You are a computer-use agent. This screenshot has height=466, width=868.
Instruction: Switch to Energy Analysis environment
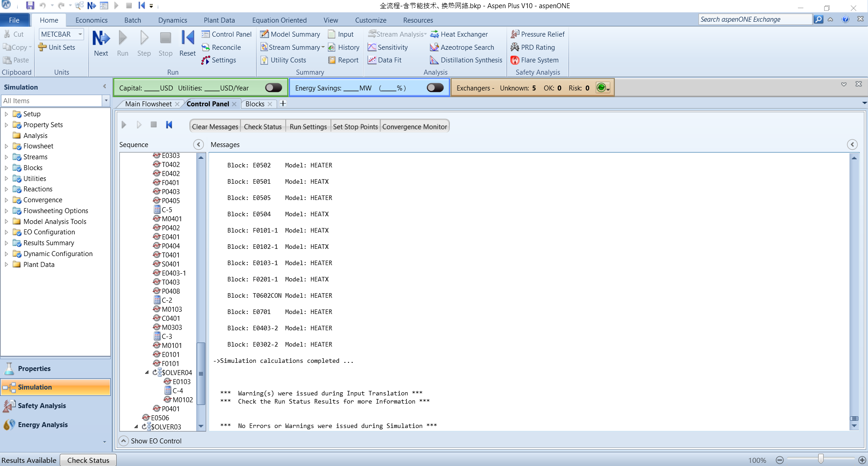point(56,425)
